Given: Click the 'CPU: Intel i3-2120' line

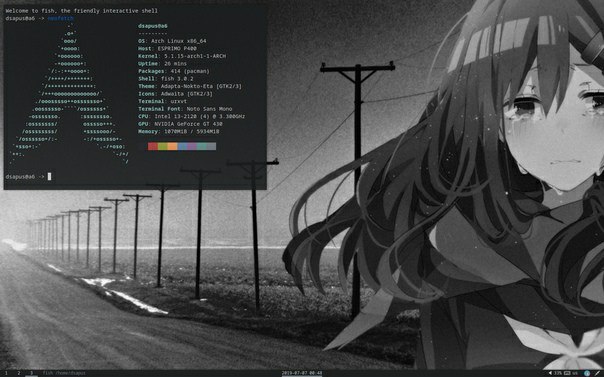Looking at the screenshot, I should 191,116.
